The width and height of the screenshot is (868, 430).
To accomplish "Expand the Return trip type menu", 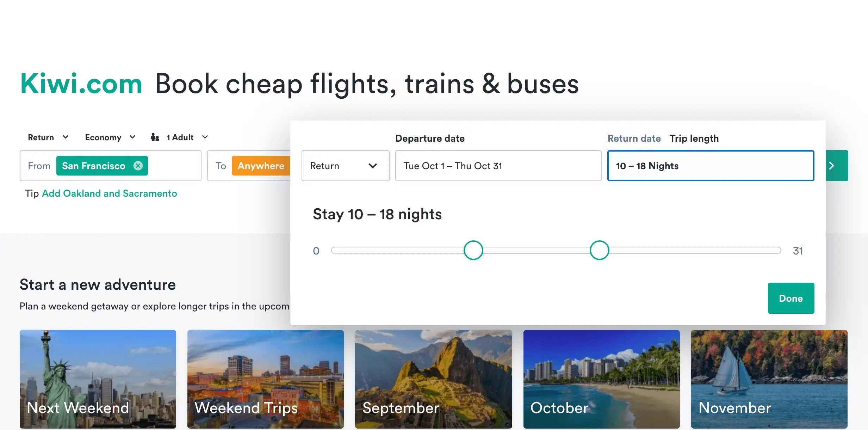I will tap(48, 137).
